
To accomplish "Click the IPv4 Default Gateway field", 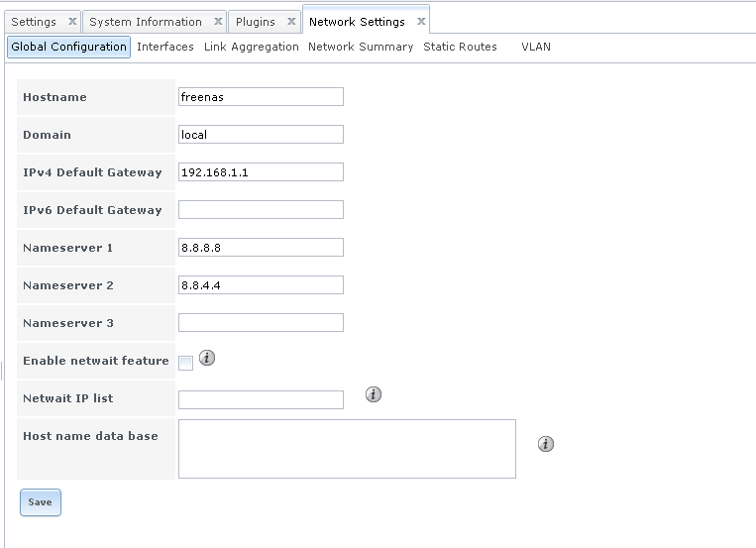I will click(261, 171).
